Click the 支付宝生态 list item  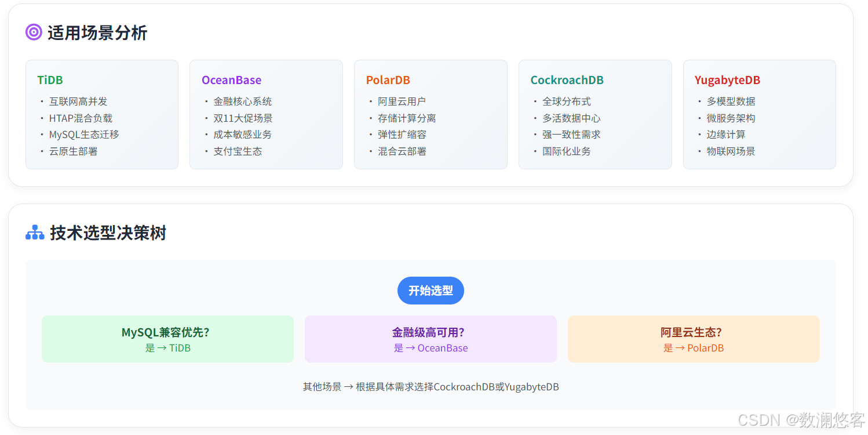tap(238, 151)
